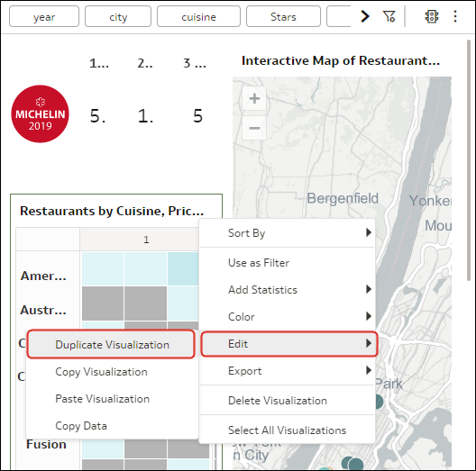Zoom out on map with minus button

pos(254,128)
